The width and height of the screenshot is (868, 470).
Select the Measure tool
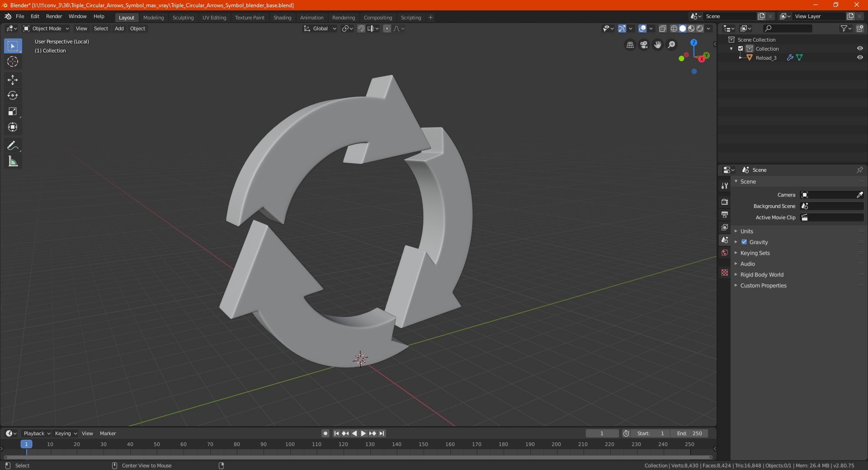13,161
